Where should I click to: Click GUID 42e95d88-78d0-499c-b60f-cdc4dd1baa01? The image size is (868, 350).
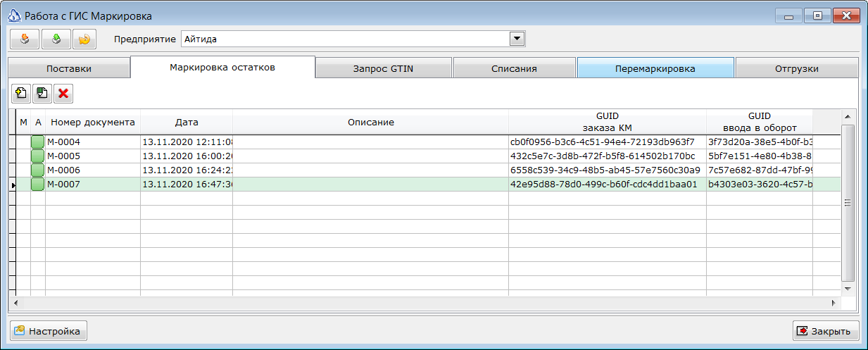click(x=608, y=185)
